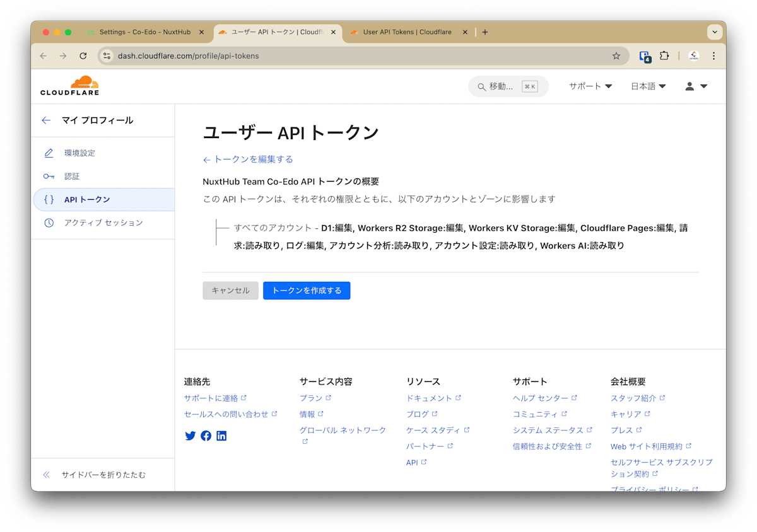Open the 日本語 language dropdown
Image resolution: width=757 pixels, height=532 pixels.
(x=648, y=86)
